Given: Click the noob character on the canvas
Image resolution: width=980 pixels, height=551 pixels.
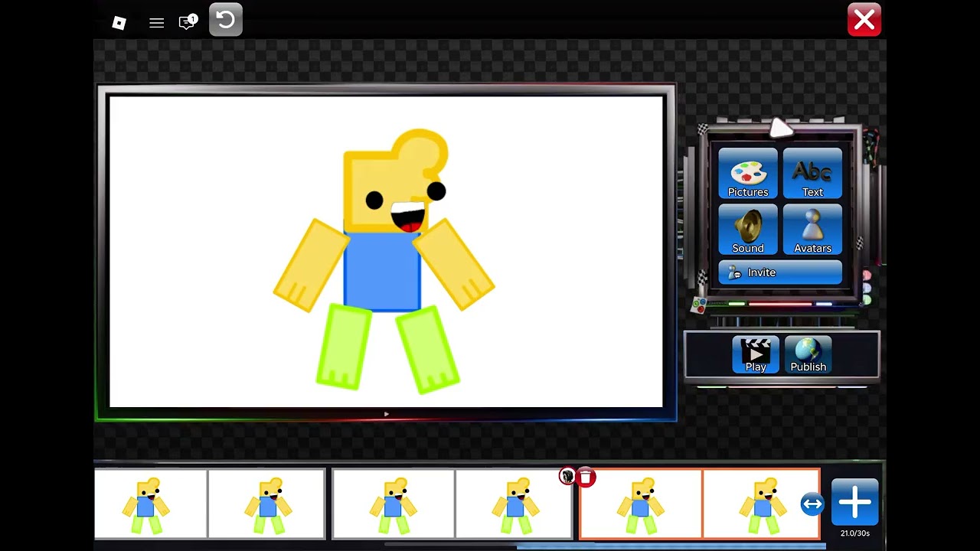Looking at the screenshot, I should point(385,260).
